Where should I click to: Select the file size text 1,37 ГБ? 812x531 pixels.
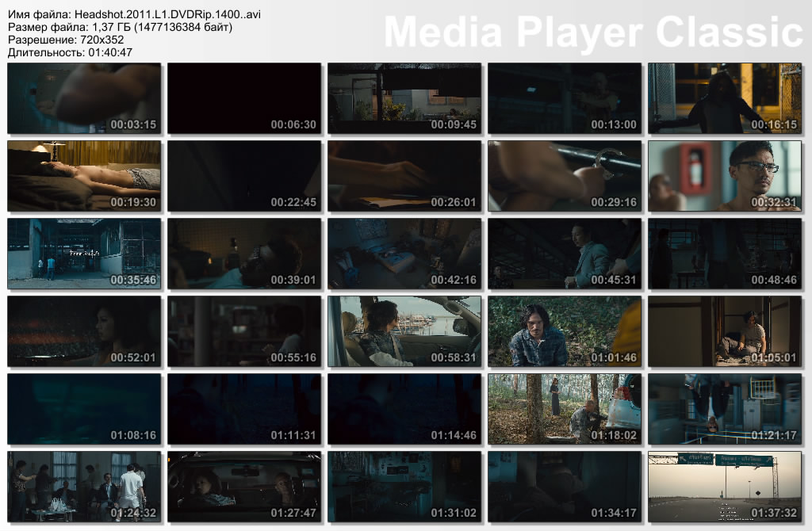coord(111,27)
